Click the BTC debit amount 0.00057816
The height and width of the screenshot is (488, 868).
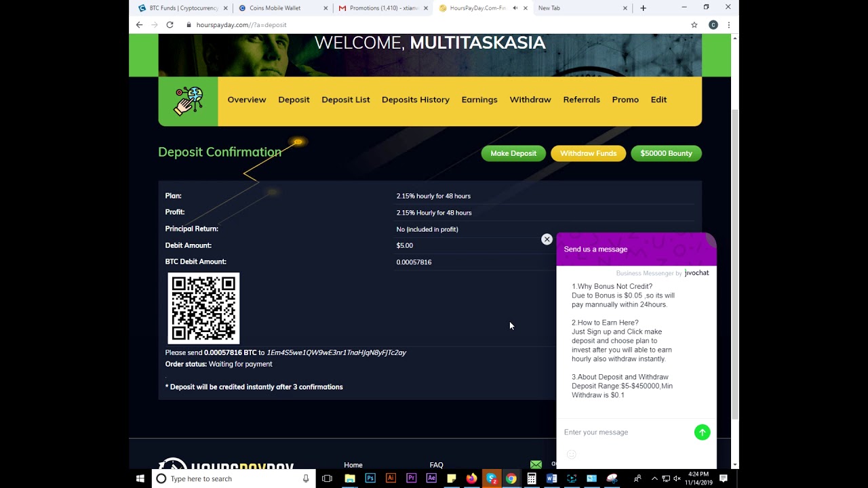(414, 262)
